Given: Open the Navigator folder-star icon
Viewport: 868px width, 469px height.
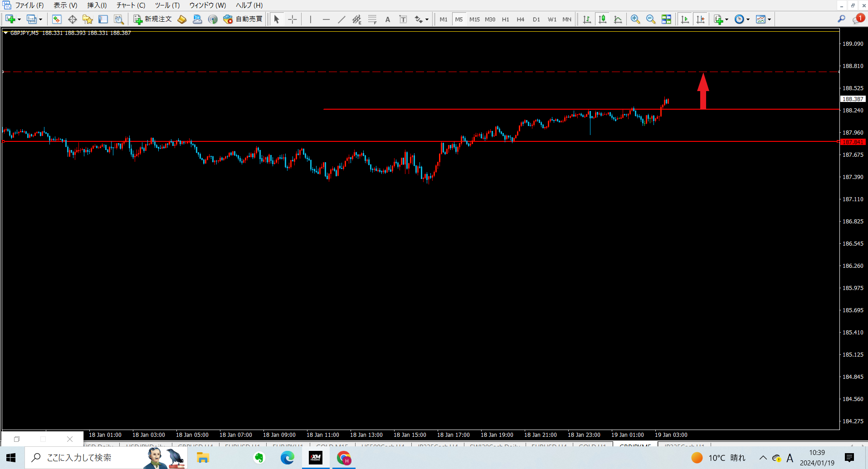Looking at the screenshot, I should [x=88, y=19].
